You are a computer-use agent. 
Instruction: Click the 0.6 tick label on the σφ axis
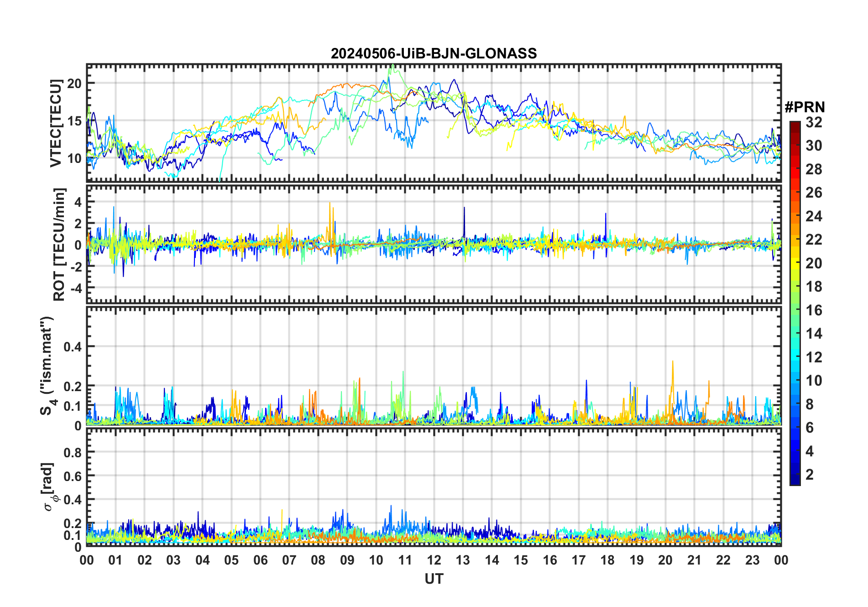point(73,476)
